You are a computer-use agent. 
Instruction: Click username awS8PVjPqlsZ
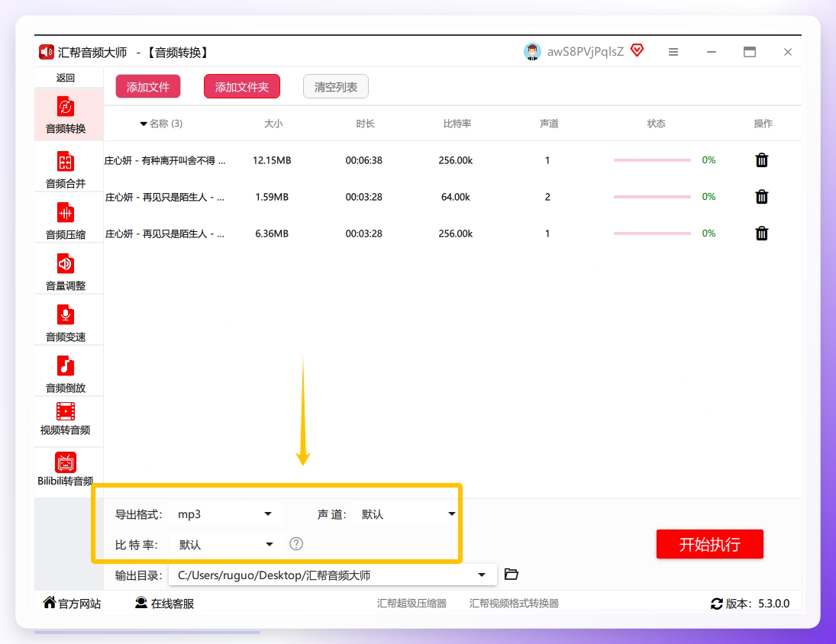pos(586,52)
